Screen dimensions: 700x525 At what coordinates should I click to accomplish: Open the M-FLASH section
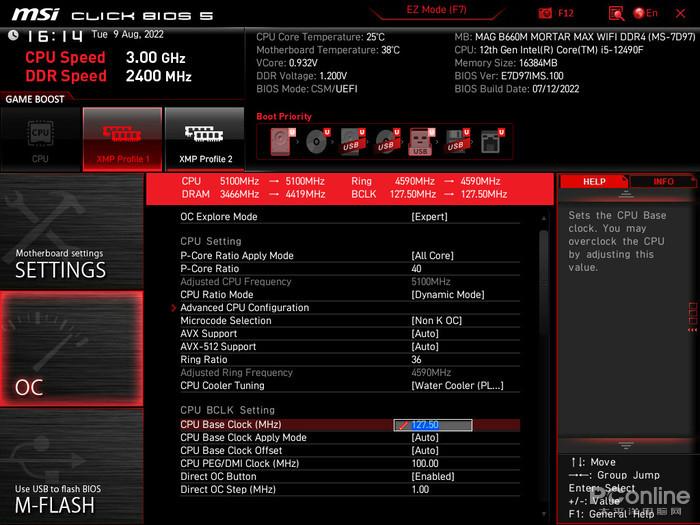[x=71, y=467]
